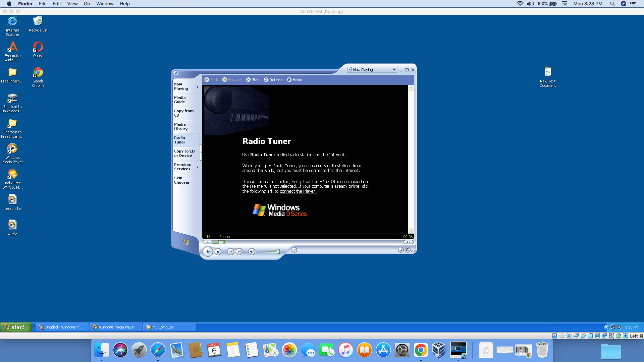Open the Now Playing dropdown list
644x362 pixels.
point(394,69)
